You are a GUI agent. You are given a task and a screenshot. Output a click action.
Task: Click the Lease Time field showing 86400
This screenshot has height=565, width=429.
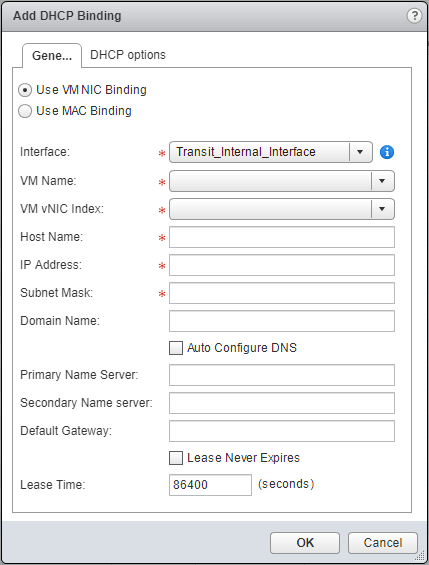tap(210, 485)
